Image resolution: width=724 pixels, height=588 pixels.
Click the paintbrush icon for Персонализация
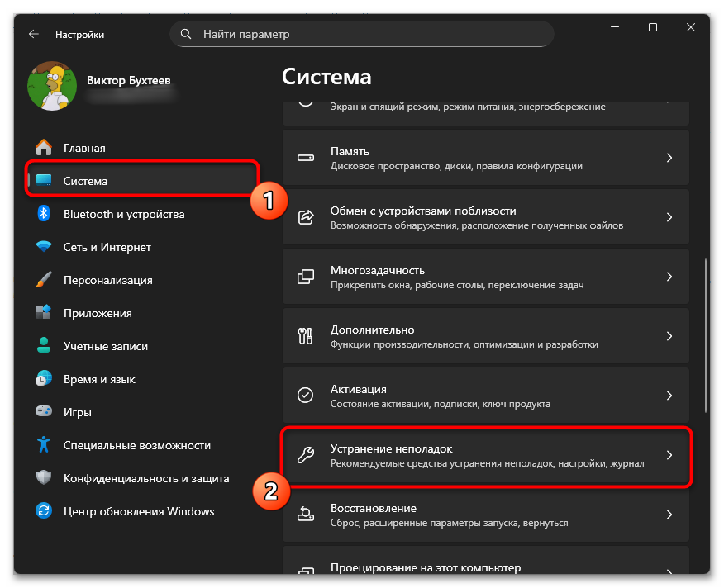click(x=44, y=280)
